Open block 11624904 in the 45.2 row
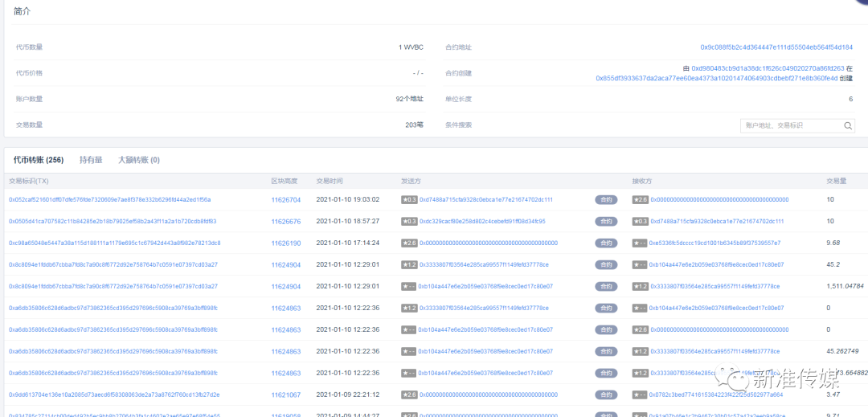The height and width of the screenshot is (417, 868). pyautogui.click(x=286, y=265)
